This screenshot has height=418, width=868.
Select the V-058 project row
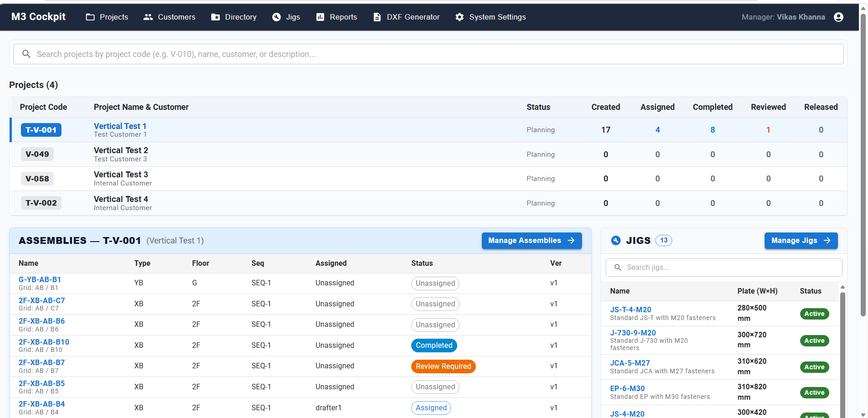point(428,179)
